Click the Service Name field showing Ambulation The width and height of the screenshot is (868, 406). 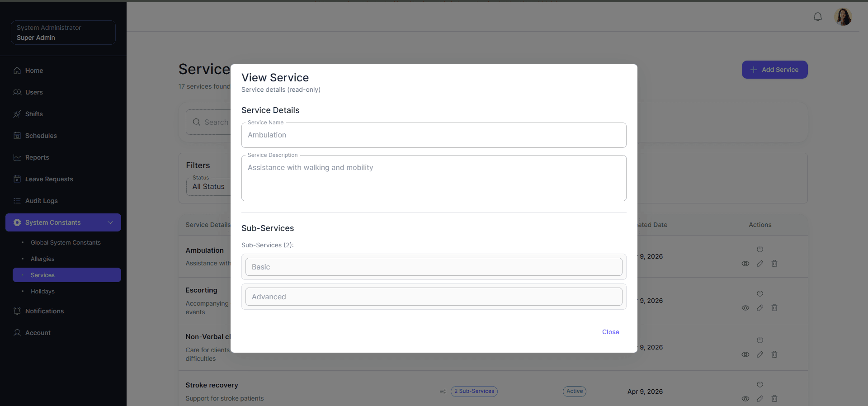click(x=434, y=135)
